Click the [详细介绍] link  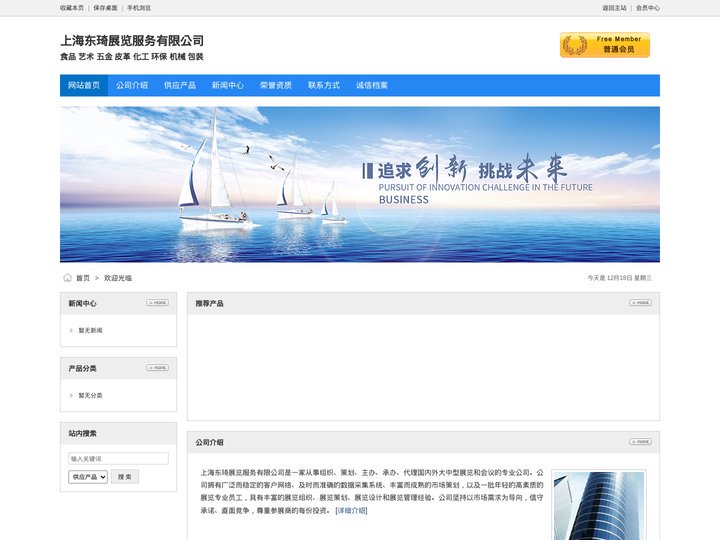click(351, 510)
